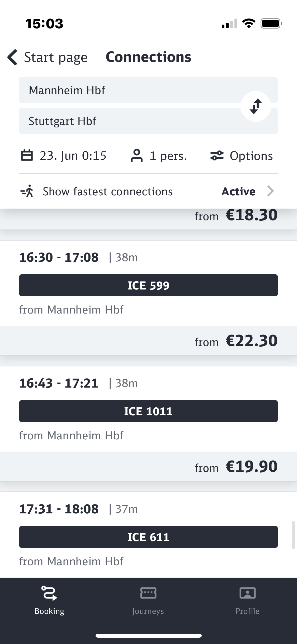
Task: Swap origin and destination stations
Action: click(x=256, y=106)
